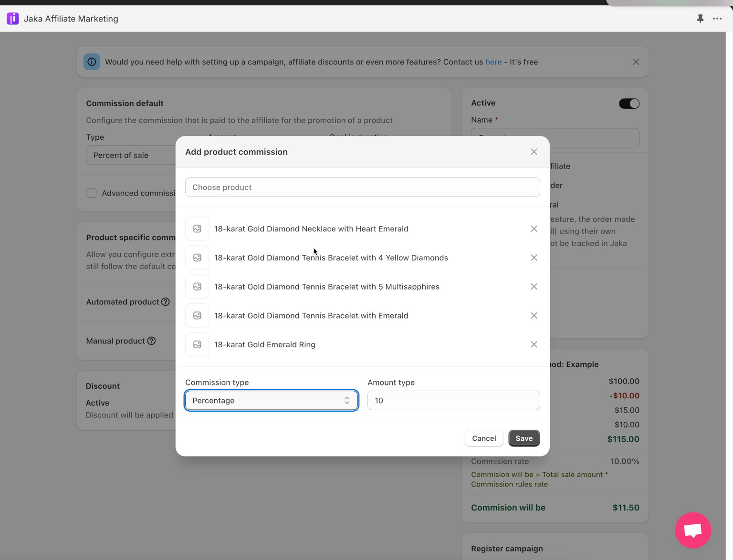Pin the Jaka Affiliate Marketing app
The height and width of the screenshot is (560, 733).
700,19
